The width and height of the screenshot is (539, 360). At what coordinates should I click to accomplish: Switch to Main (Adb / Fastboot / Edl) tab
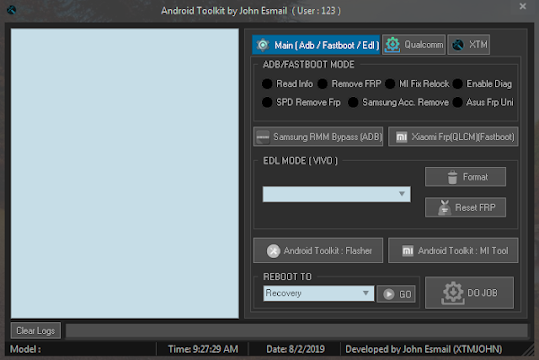click(x=316, y=45)
